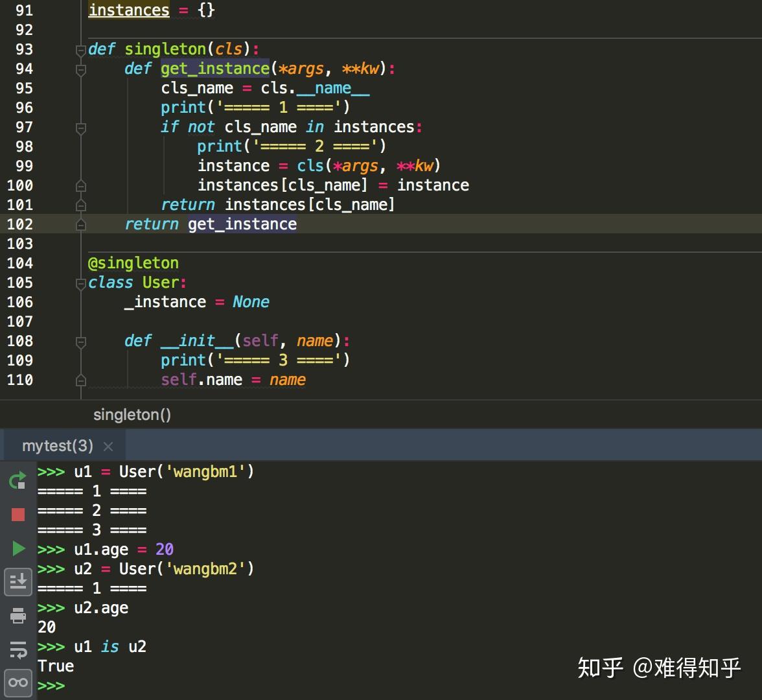Collapse fold end marker on line 110
The image size is (762, 700).
(x=80, y=380)
